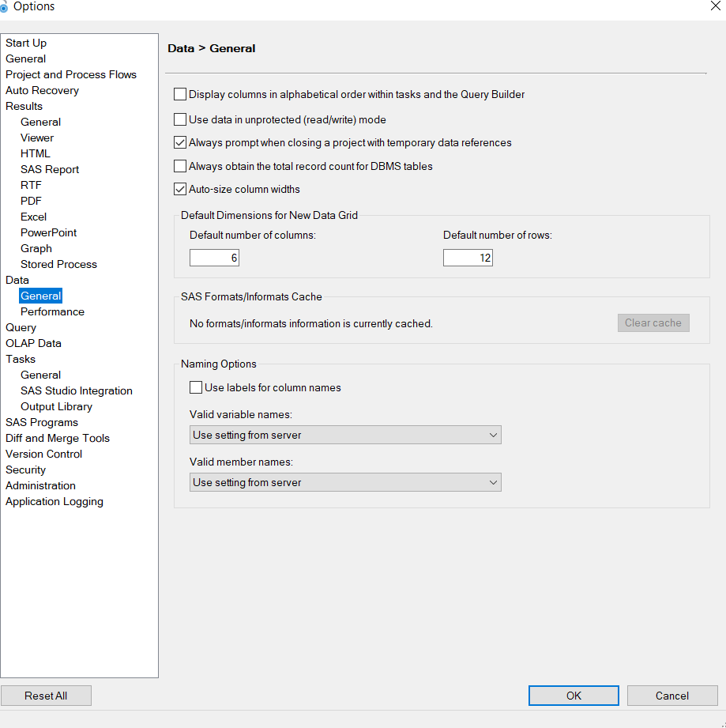Screen dimensions: 726x728
Task: Enable "Display columns in alphabetical order"
Action: coord(179,94)
